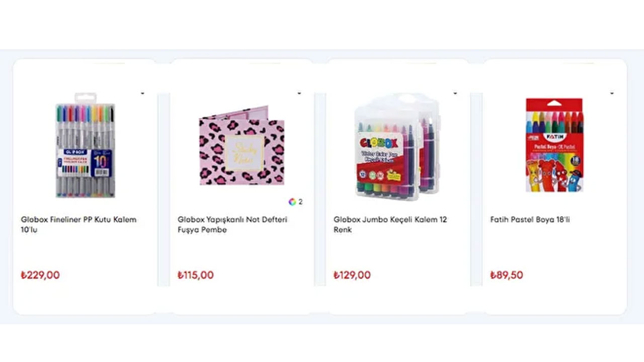Click the small corner icon on Fineliner card
644x362 pixels.
click(142, 93)
